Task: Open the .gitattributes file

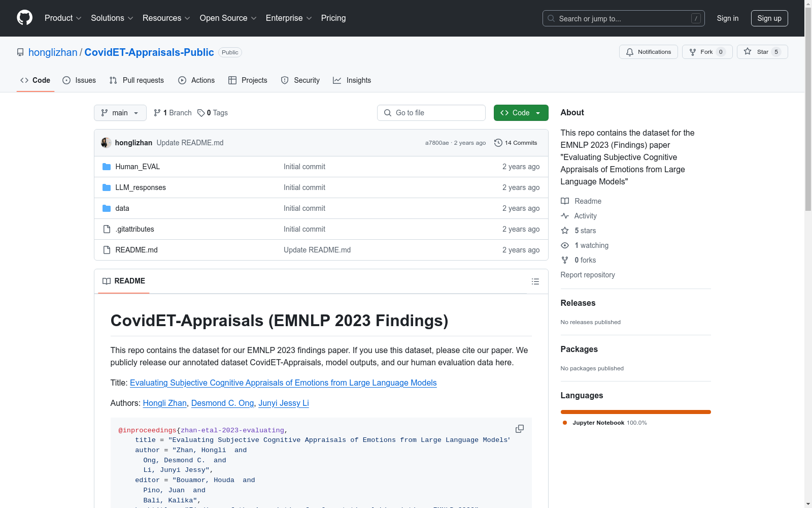Action: [134, 229]
